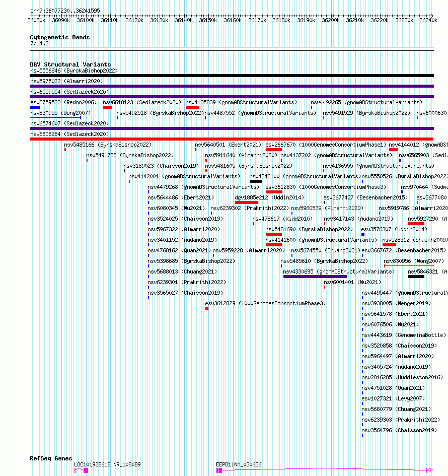The height and width of the screenshot is (476, 448).
Task: Open nsv5485166 (ByrskaBishop2022) variant
Action: tap(108, 145)
